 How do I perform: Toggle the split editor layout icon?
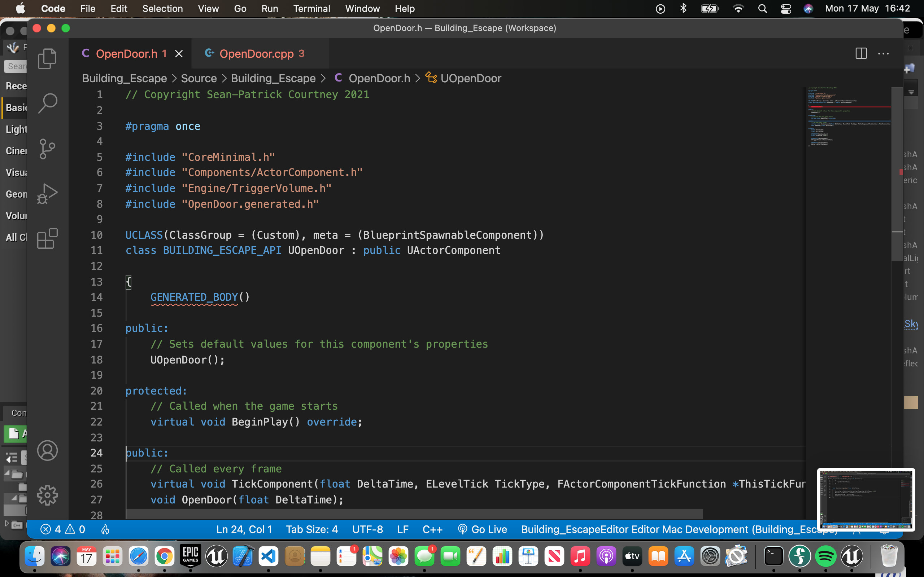[x=862, y=53]
